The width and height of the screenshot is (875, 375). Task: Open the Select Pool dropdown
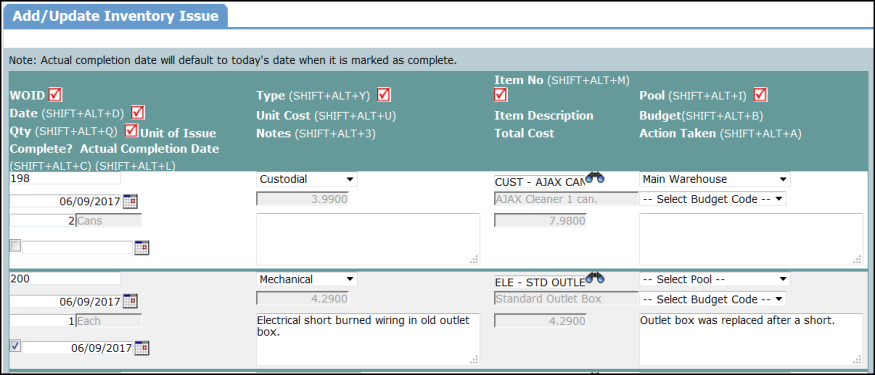click(714, 279)
